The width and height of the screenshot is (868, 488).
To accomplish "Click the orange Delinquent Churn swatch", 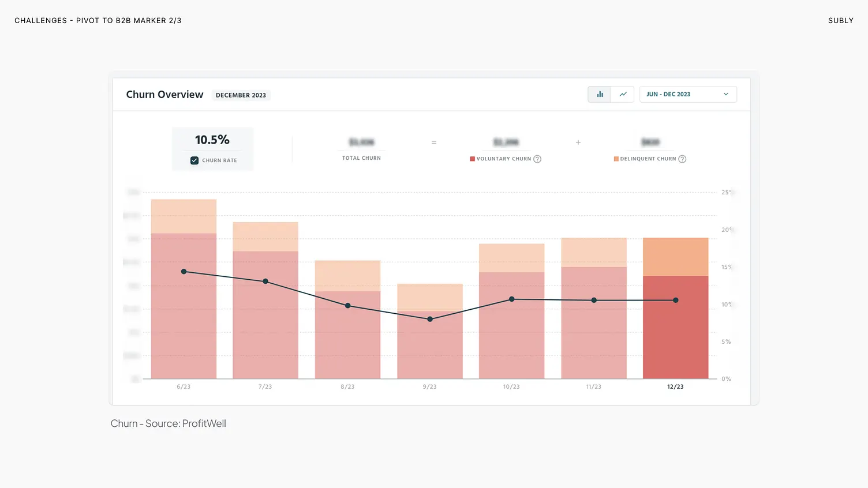I will 617,159.
